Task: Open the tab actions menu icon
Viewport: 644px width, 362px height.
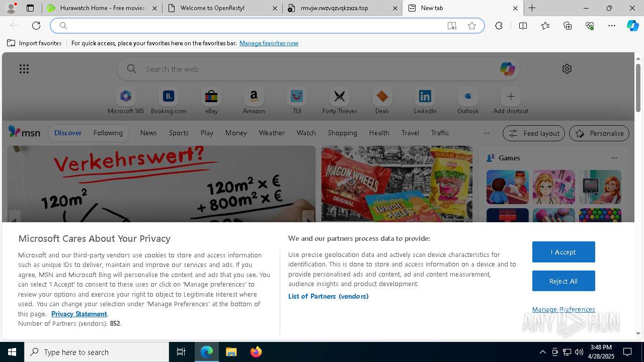Action: [30, 8]
